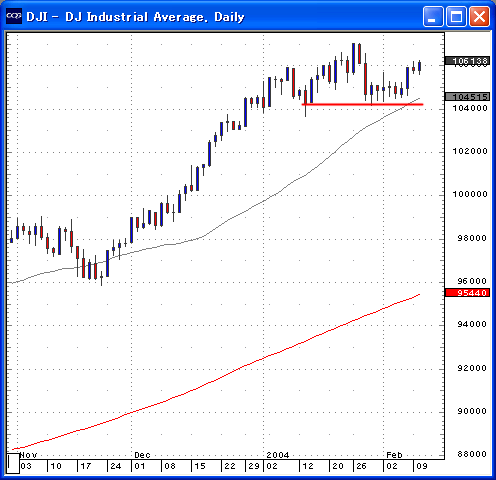Select the red horizontal support line near 104000
This screenshot has width=496, height=480.
click(x=362, y=104)
